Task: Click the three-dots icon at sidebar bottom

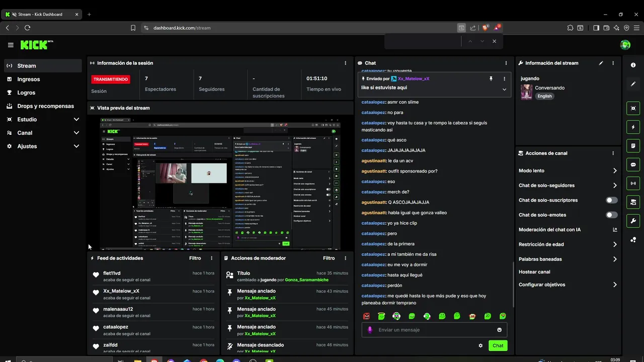Action: click(x=633, y=239)
